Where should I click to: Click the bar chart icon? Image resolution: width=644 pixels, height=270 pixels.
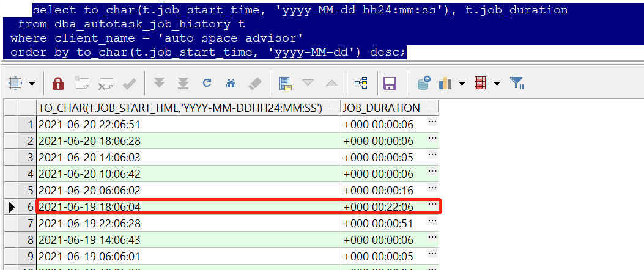(x=445, y=83)
